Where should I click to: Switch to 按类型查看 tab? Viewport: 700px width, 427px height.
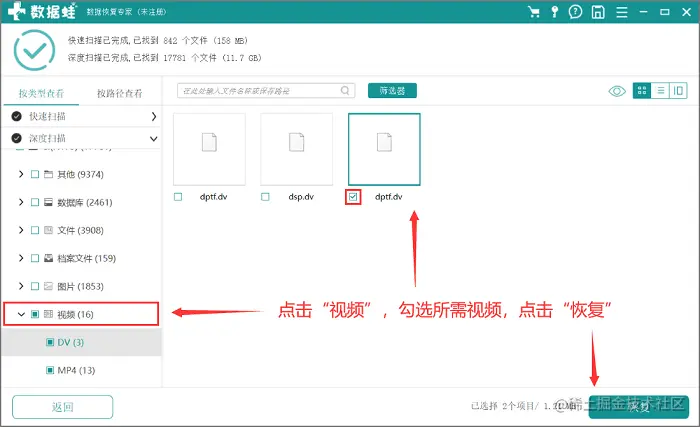[x=41, y=93]
